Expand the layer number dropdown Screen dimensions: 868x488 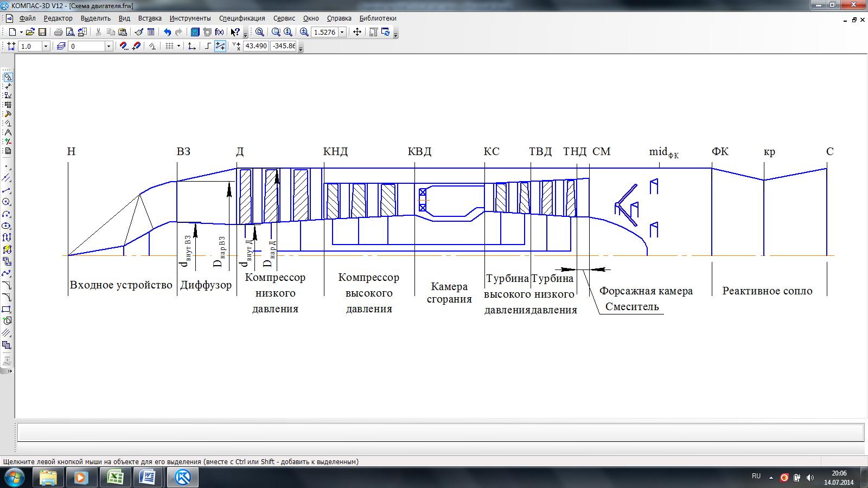108,47
